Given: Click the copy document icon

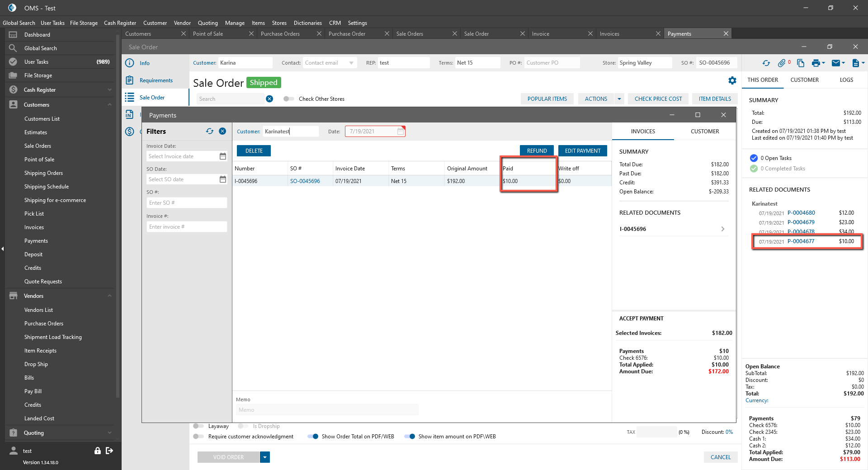Looking at the screenshot, I should point(801,63).
